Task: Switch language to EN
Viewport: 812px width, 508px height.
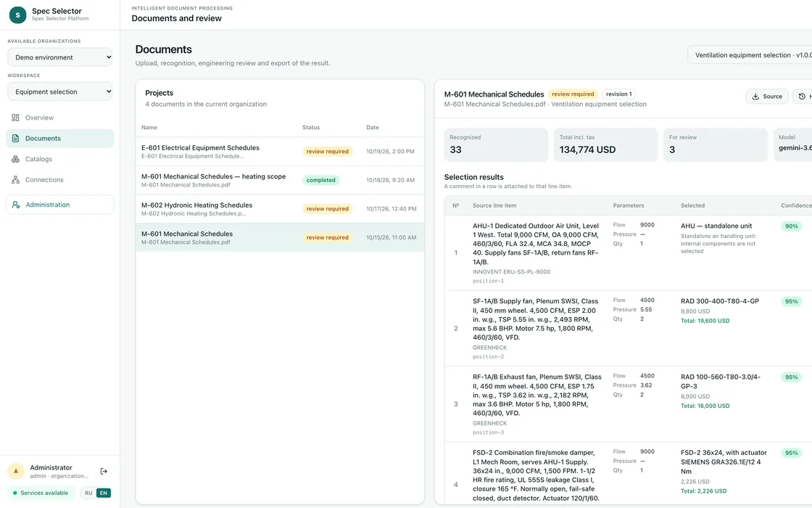Action: [104, 493]
